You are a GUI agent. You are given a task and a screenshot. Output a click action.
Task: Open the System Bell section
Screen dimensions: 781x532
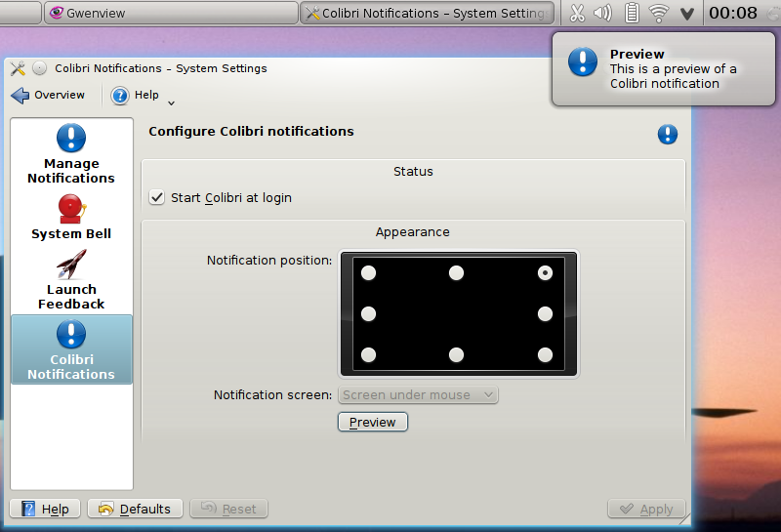pyautogui.click(x=71, y=217)
